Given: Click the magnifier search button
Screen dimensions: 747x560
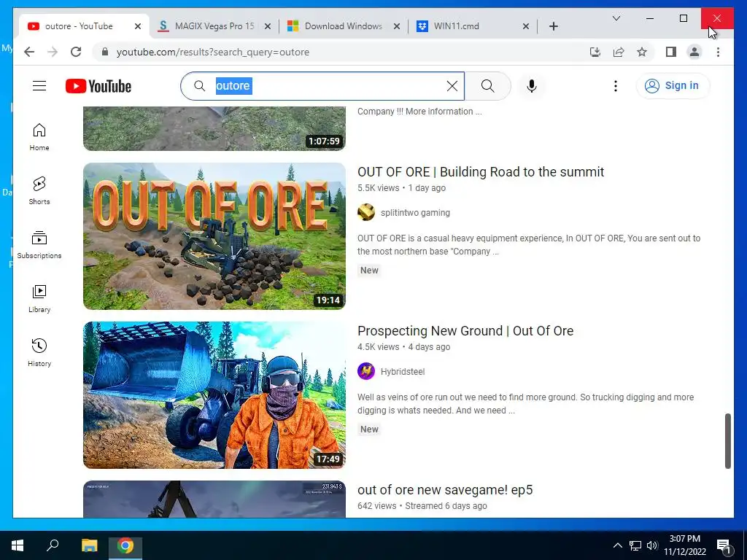Looking at the screenshot, I should pyautogui.click(x=487, y=86).
